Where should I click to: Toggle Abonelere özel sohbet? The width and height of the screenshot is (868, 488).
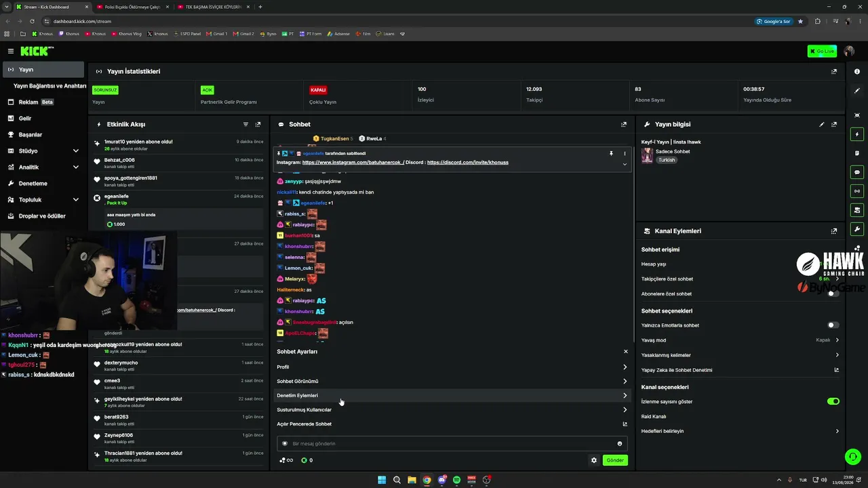point(833,294)
